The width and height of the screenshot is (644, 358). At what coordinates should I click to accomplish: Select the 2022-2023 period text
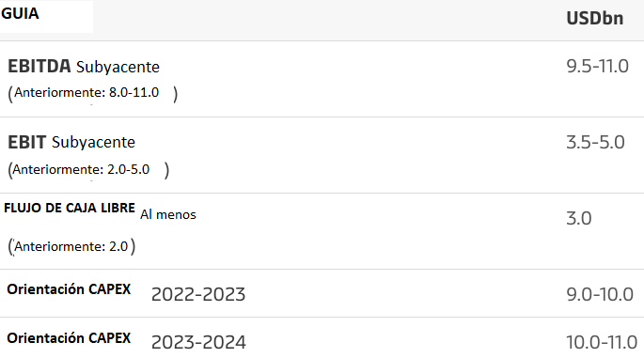pos(198,294)
